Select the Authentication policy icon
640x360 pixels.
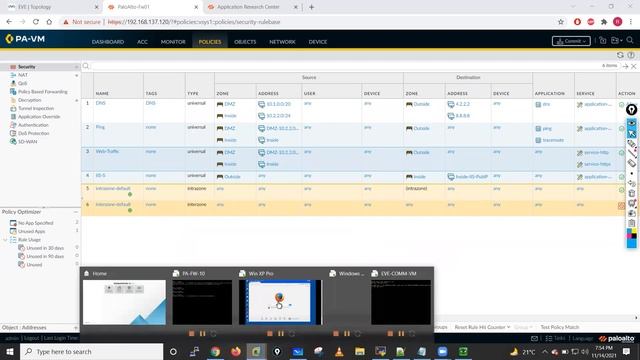click(x=13, y=125)
